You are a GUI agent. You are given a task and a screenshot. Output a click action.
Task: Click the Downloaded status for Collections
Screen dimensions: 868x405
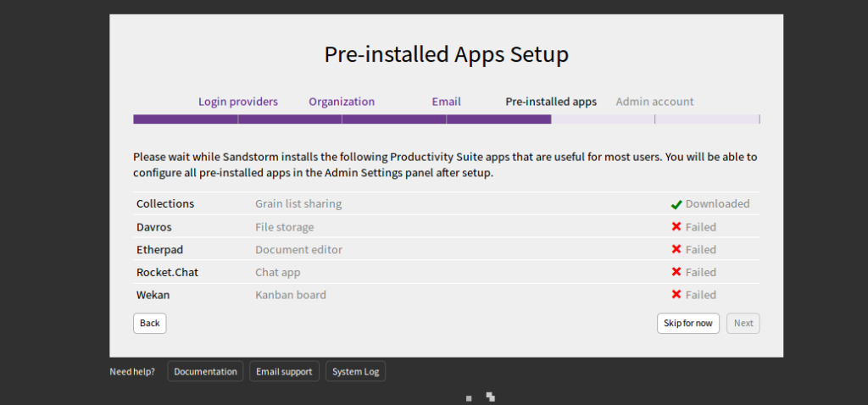tap(717, 203)
